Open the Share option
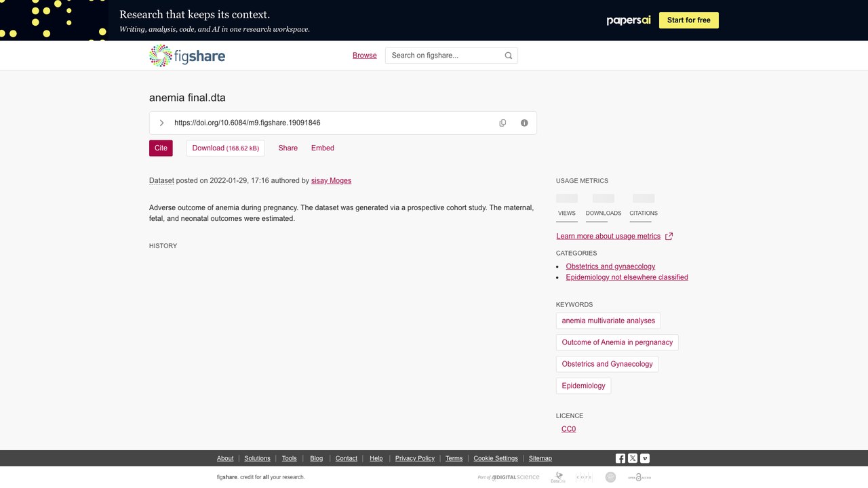This screenshot has width=868, height=488. tap(288, 148)
